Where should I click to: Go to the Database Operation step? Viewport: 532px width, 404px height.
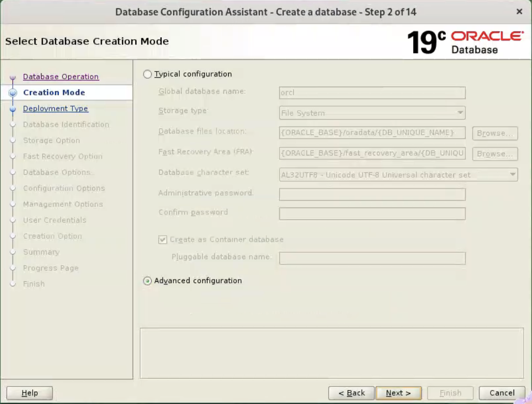61,77
